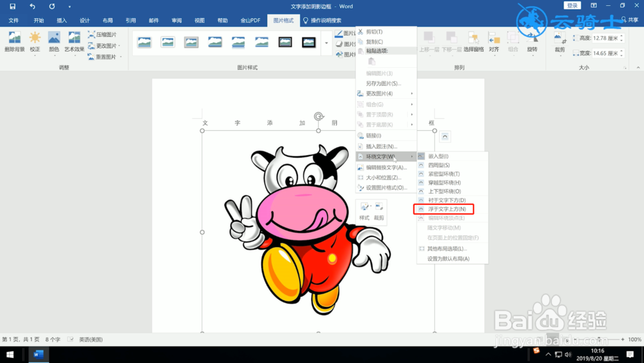
Task: Switch to the 布局 tab
Action: pos(108,20)
